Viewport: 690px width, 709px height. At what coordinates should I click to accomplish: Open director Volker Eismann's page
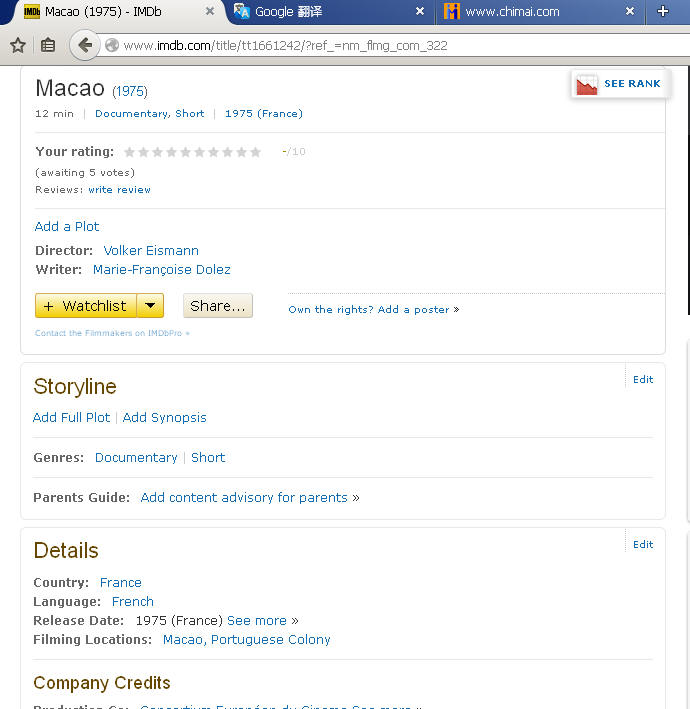click(151, 251)
